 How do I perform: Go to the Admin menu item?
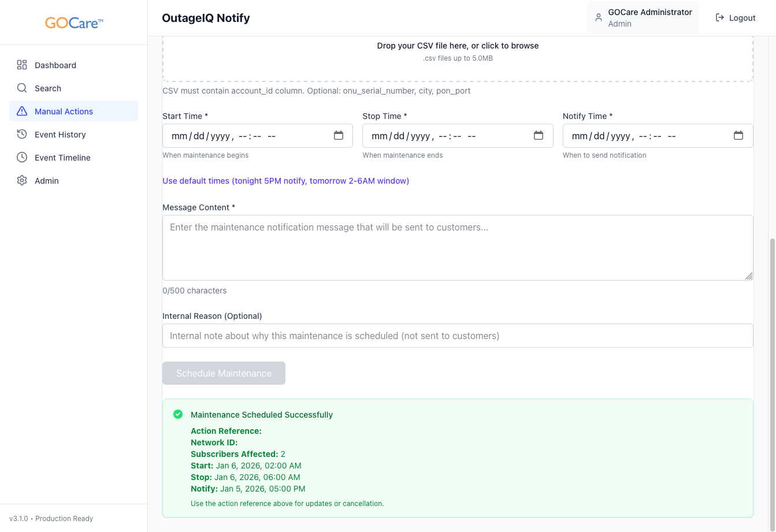[x=47, y=181]
